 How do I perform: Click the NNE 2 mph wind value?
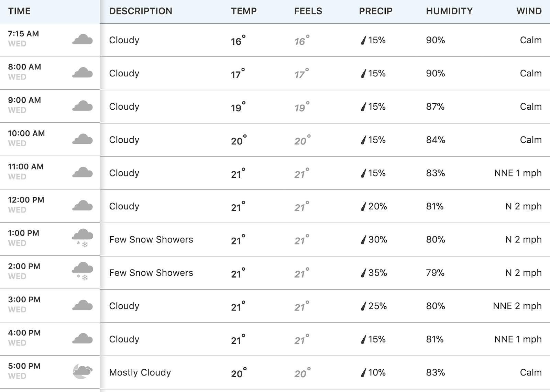click(517, 306)
